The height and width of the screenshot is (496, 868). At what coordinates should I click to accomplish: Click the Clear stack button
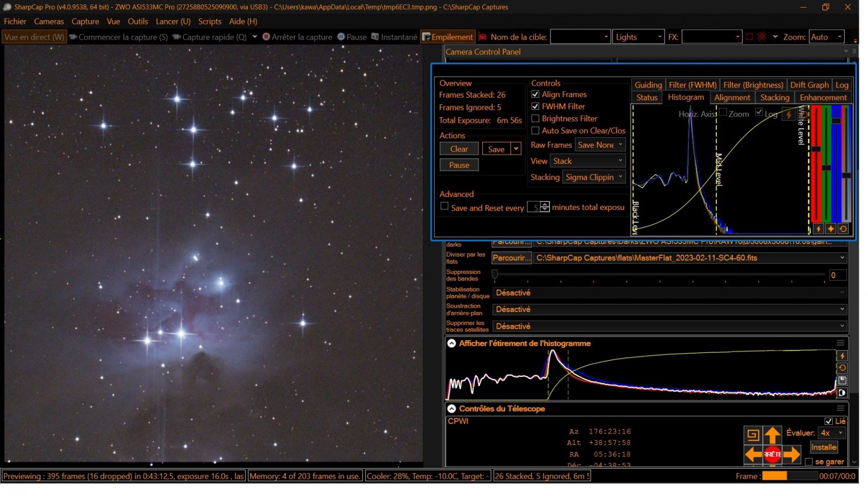click(x=459, y=149)
